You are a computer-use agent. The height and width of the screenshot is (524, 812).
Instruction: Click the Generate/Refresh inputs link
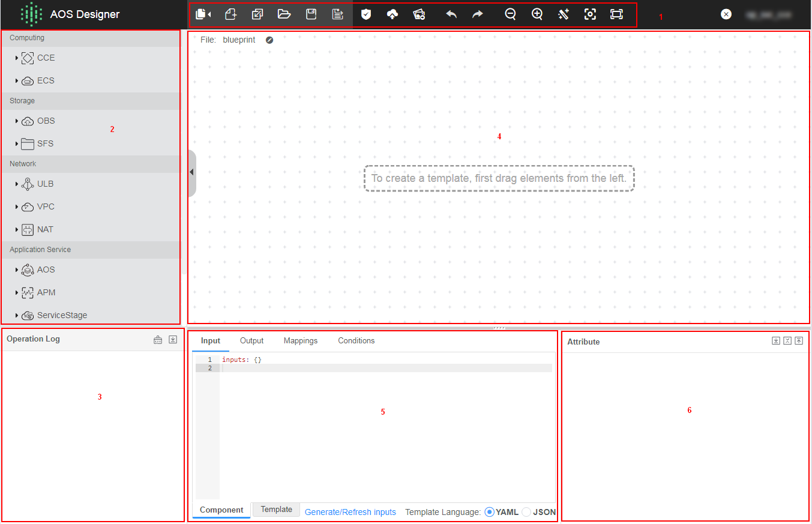pos(350,512)
